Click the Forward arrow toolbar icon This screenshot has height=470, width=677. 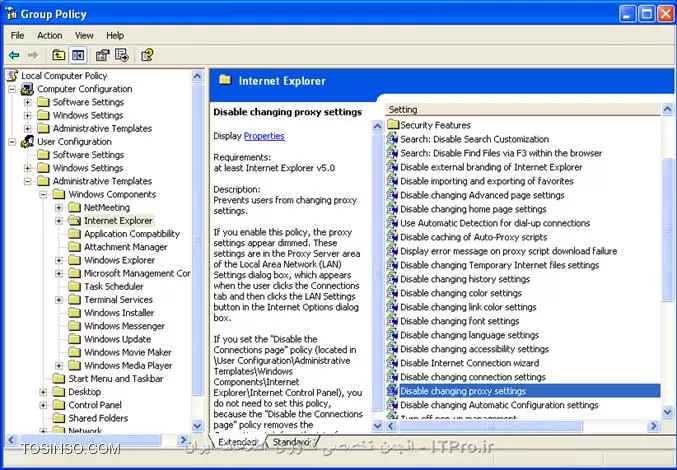33,55
